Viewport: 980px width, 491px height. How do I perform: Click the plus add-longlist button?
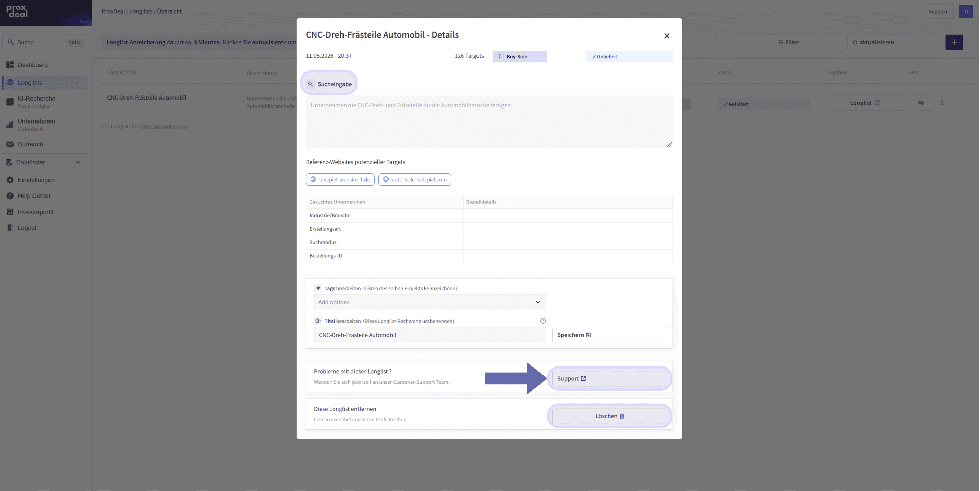click(x=954, y=42)
